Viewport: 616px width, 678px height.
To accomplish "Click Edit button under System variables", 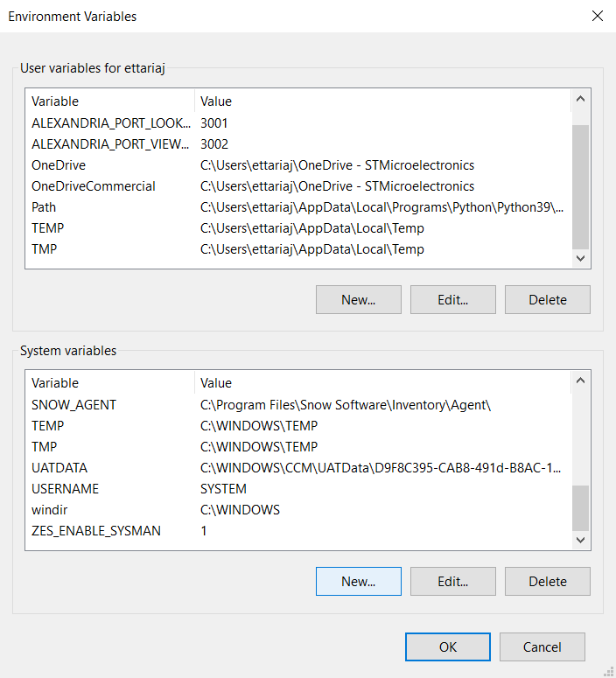I will point(452,581).
